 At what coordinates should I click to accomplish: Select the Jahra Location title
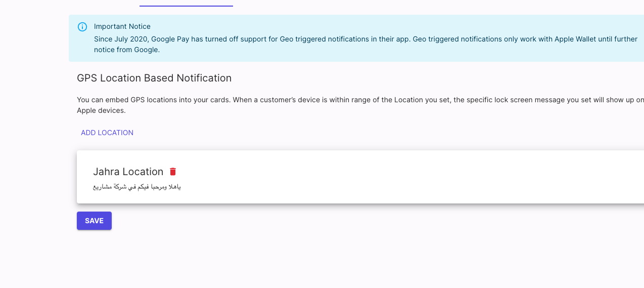tap(128, 172)
